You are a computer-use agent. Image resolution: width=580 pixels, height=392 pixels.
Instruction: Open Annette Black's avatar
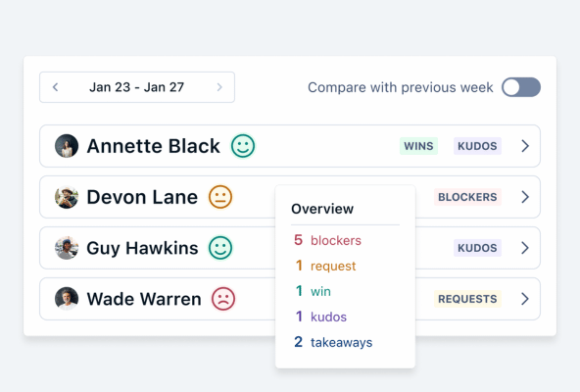click(67, 146)
